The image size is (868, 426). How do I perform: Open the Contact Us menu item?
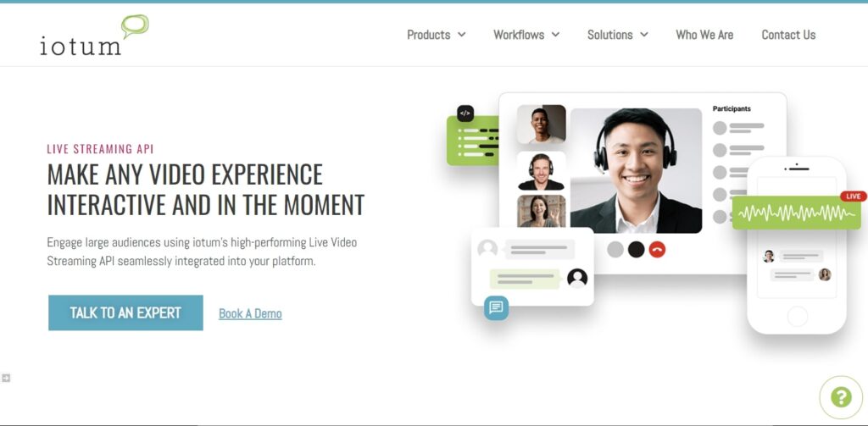pyautogui.click(x=788, y=35)
